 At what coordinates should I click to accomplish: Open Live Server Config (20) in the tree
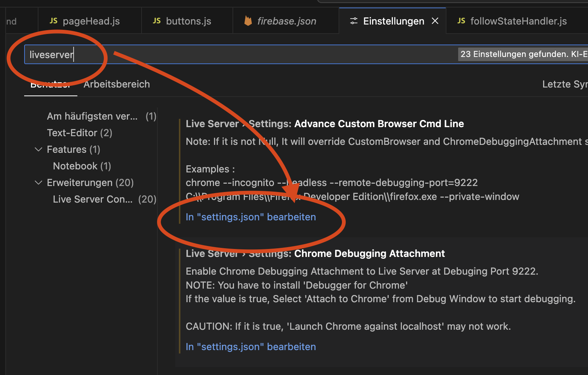93,199
